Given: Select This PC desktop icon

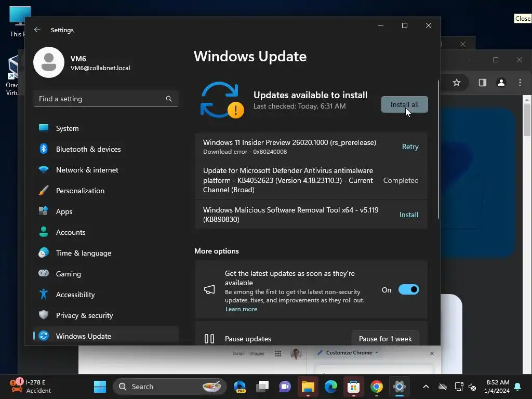Looking at the screenshot, I should point(17,22).
